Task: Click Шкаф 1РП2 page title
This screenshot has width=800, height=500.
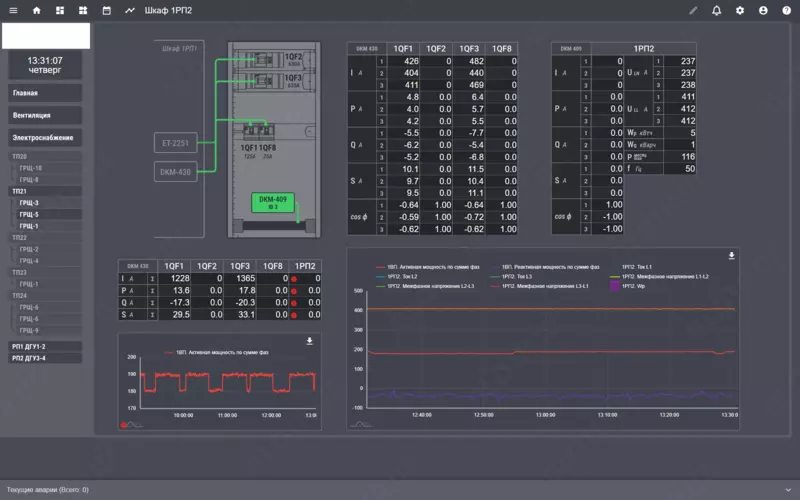Action: (168, 10)
